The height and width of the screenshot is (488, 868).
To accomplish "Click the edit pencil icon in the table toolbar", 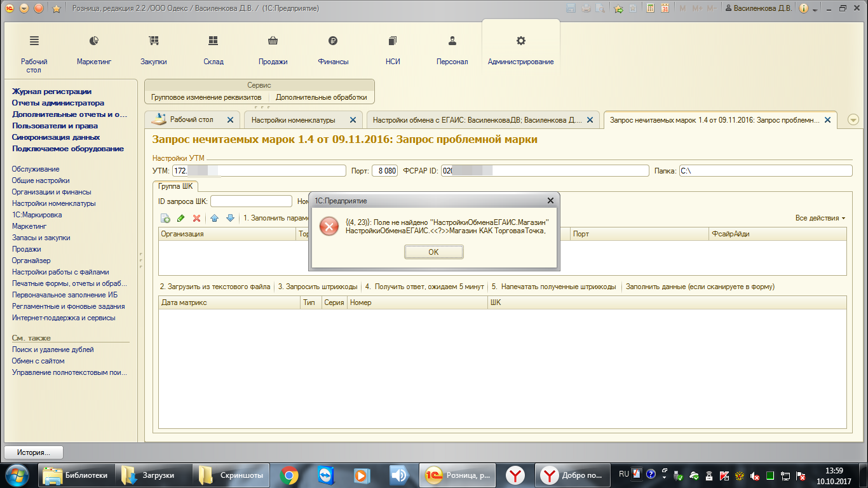I will click(180, 218).
